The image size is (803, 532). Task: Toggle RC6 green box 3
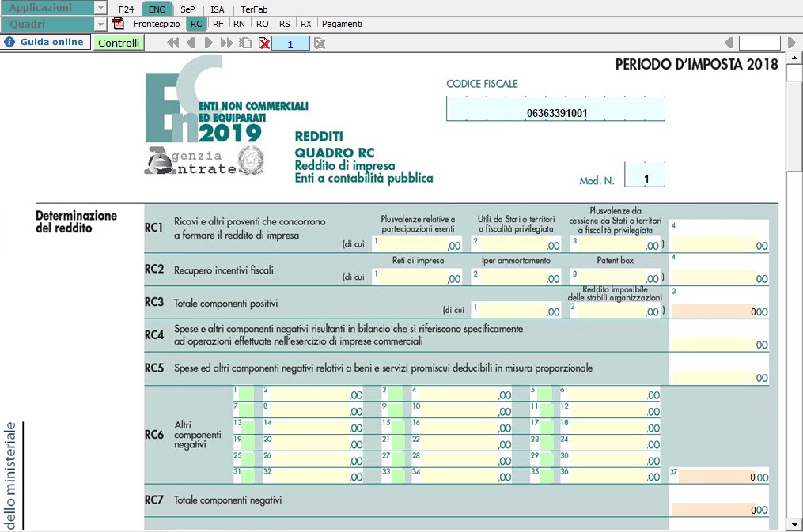click(396, 394)
